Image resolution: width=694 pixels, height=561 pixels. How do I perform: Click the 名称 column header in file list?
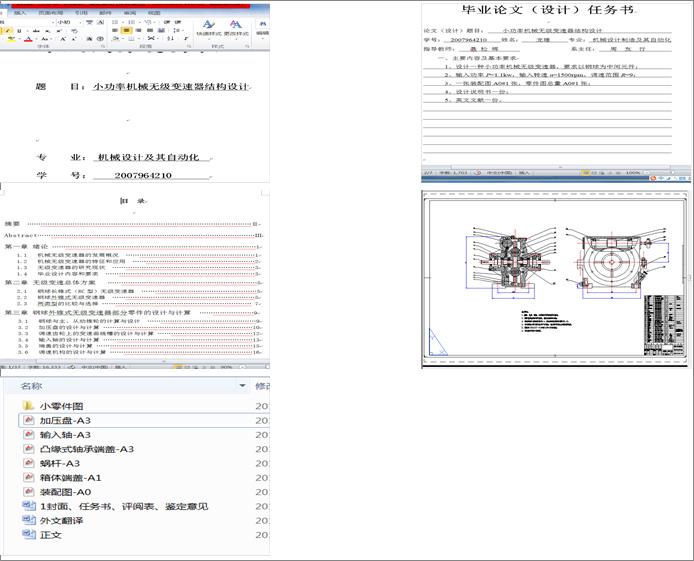click(31, 386)
